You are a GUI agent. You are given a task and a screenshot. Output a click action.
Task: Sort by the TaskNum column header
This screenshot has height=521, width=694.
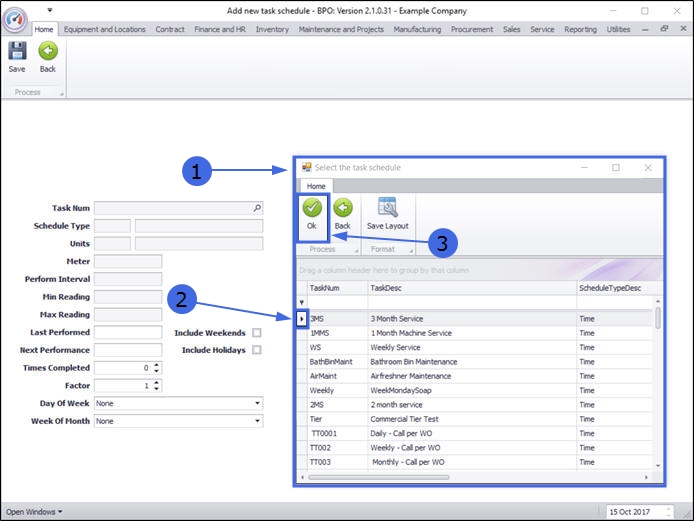pyautogui.click(x=338, y=288)
